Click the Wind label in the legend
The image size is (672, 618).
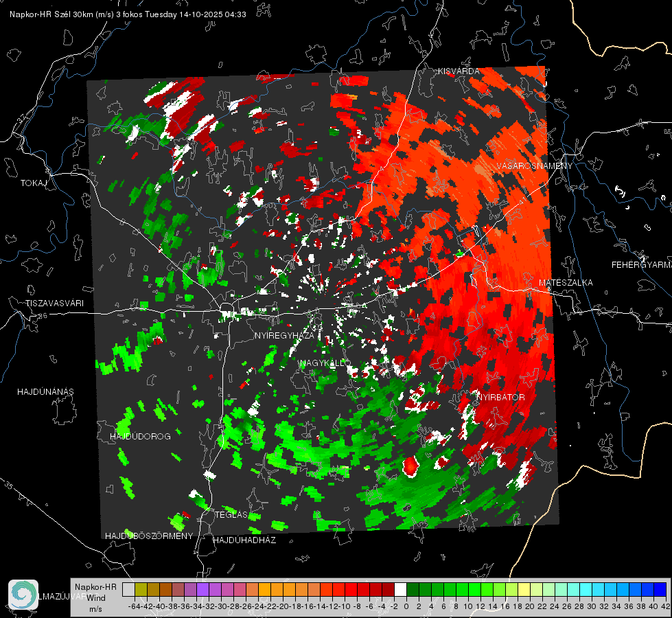point(96,598)
